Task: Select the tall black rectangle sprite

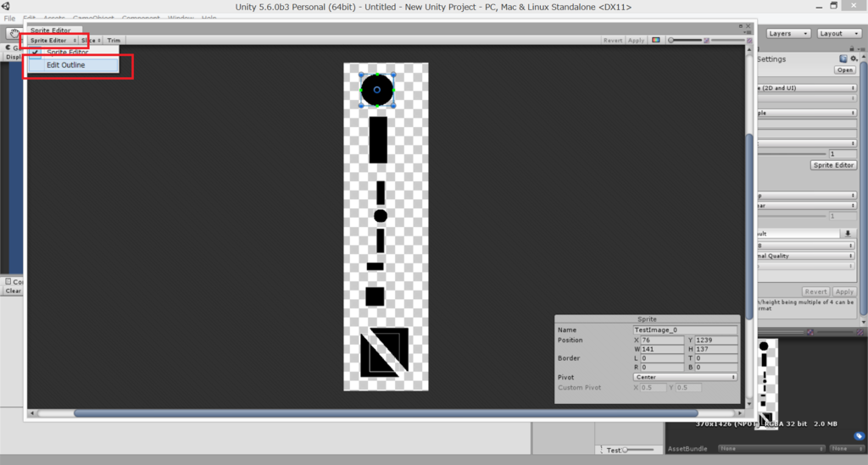Action: (378, 140)
